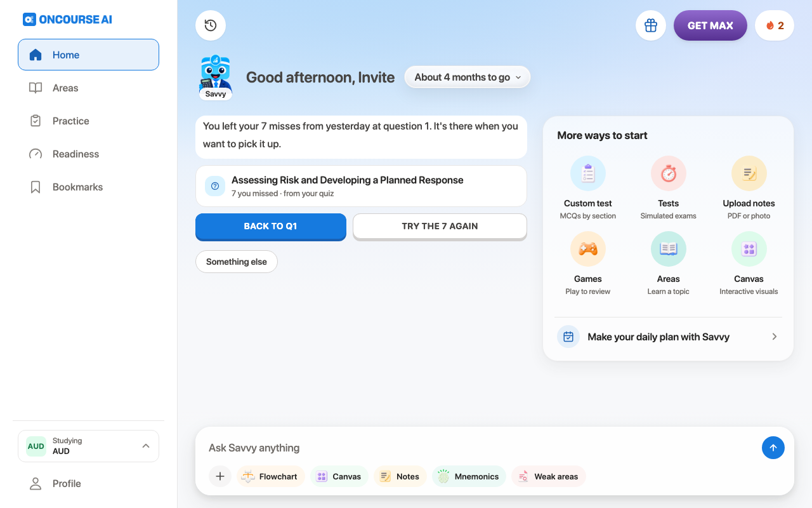
Task: Open Assessing Risk and Developing a Planned Response card
Action: click(361, 186)
